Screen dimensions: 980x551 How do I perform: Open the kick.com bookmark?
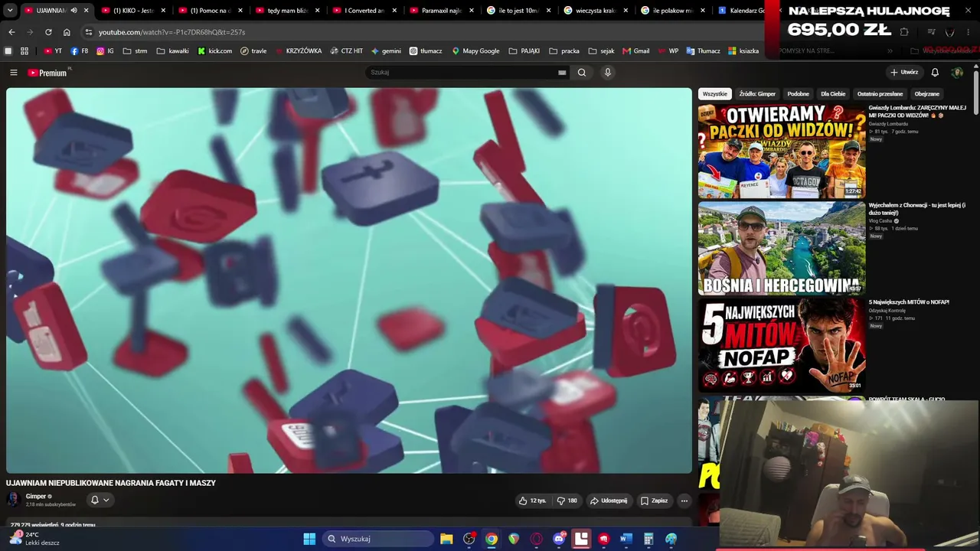pyautogui.click(x=215, y=51)
